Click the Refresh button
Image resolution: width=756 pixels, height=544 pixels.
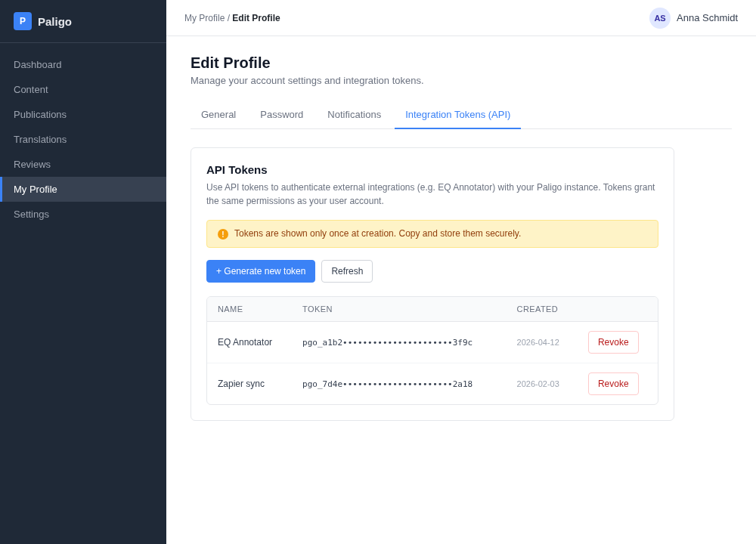(347, 271)
